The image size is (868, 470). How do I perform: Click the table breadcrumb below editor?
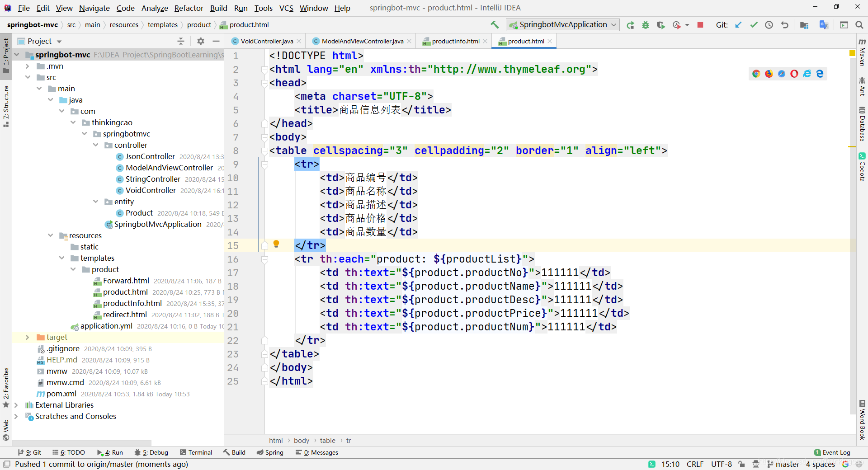pyautogui.click(x=327, y=441)
